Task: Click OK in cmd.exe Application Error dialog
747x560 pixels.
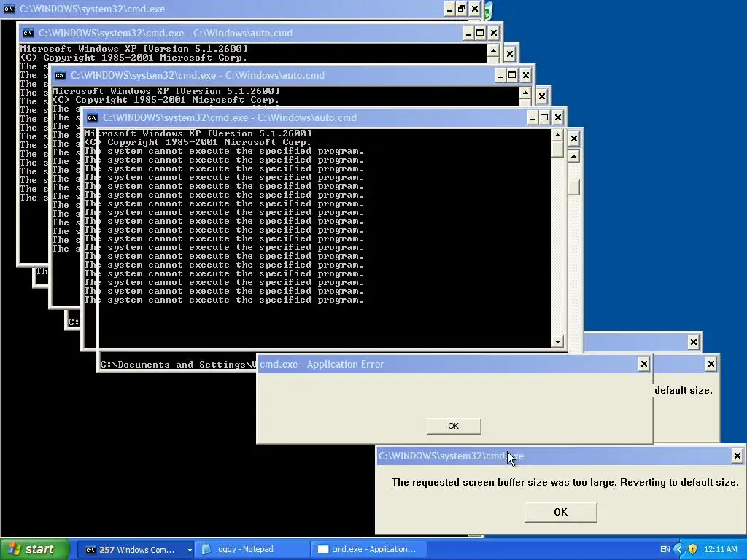Action: point(454,426)
